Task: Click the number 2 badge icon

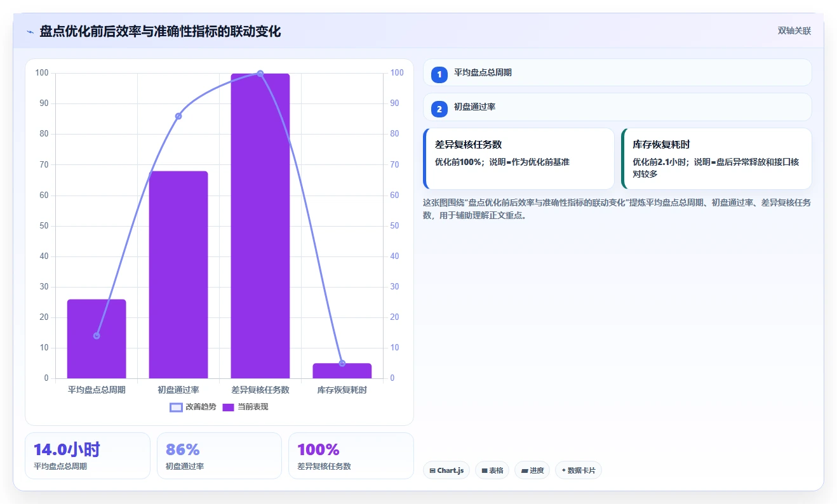Action: coord(439,110)
